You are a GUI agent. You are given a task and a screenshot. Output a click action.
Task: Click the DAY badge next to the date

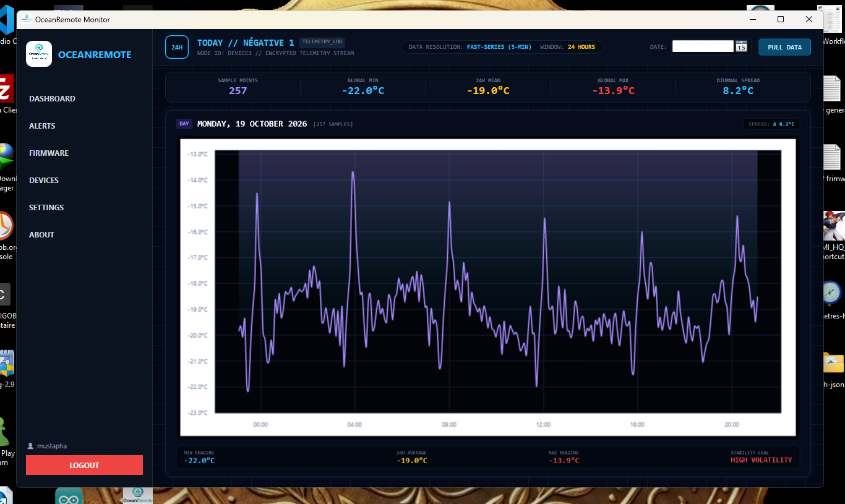pyautogui.click(x=184, y=124)
